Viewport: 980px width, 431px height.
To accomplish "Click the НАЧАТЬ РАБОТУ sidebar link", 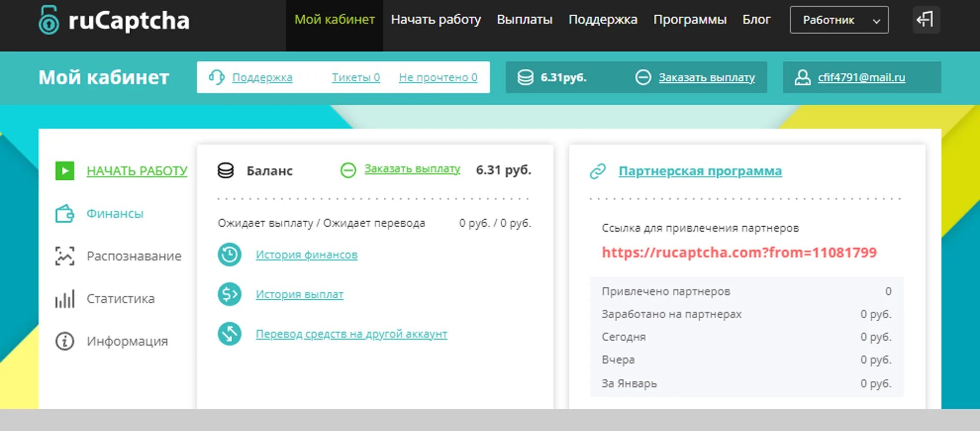I will (x=137, y=171).
